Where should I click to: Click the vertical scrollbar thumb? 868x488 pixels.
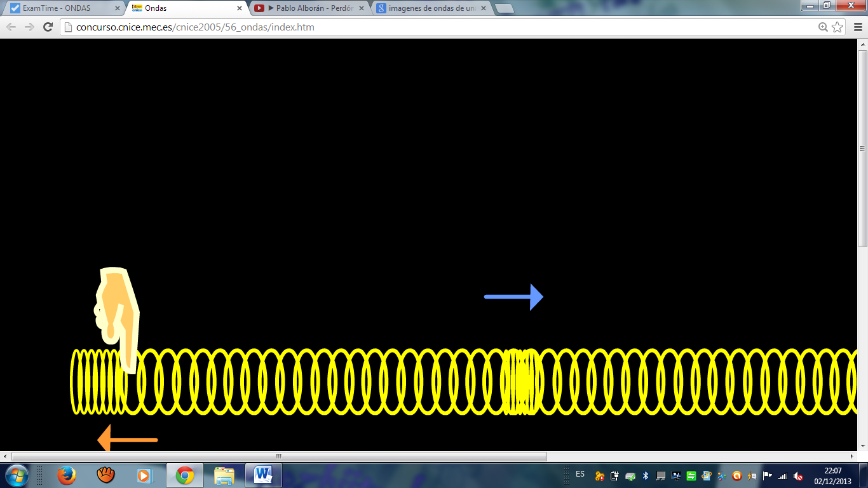(862, 148)
